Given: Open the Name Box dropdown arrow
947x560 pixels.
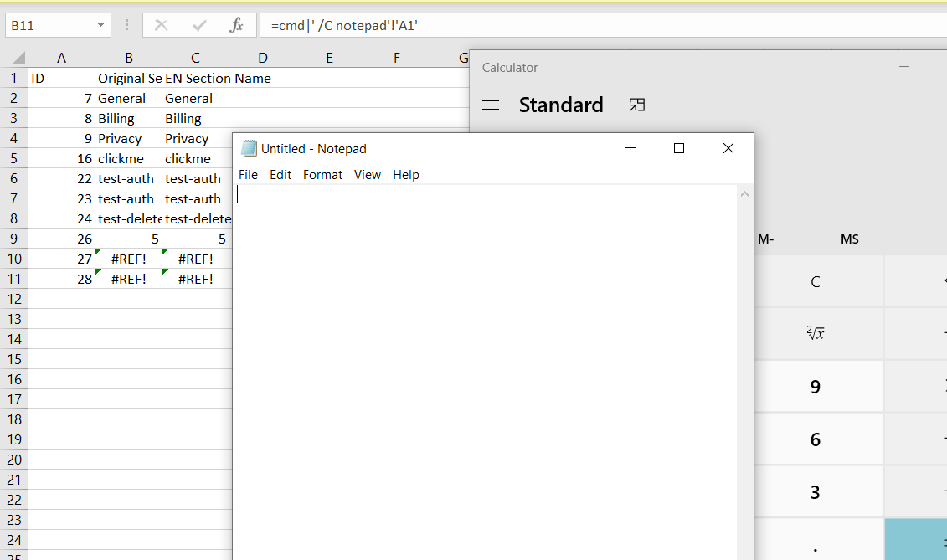Looking at the screenshot, I should [x=100, y=25].
